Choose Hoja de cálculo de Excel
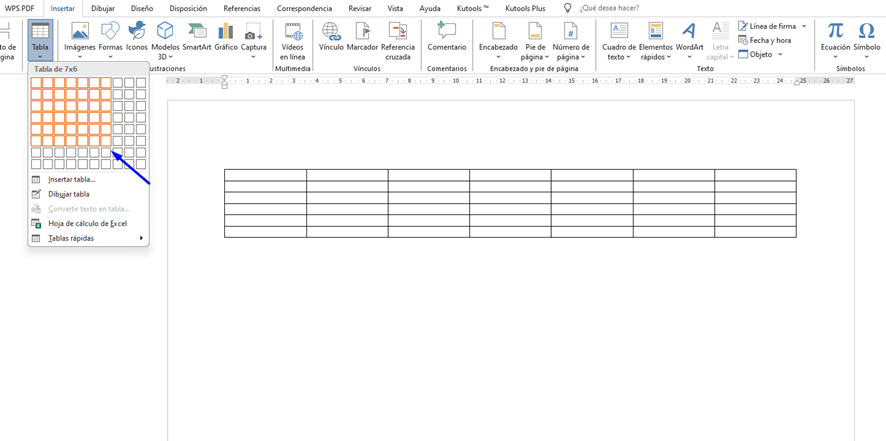Screen dimensions: 886x441 tap(89, 223)
